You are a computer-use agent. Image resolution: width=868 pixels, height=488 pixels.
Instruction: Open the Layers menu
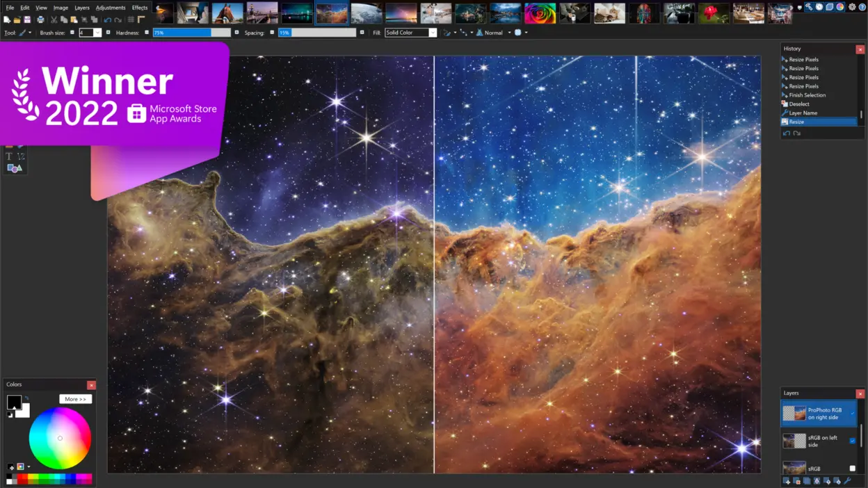[x=82, y=8]
